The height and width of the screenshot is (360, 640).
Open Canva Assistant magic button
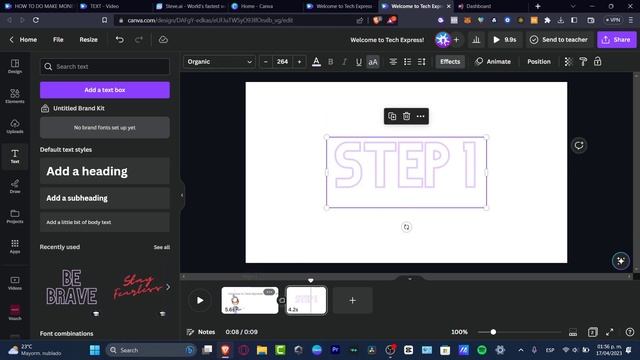pyautogui.click(x=620, y=261)
